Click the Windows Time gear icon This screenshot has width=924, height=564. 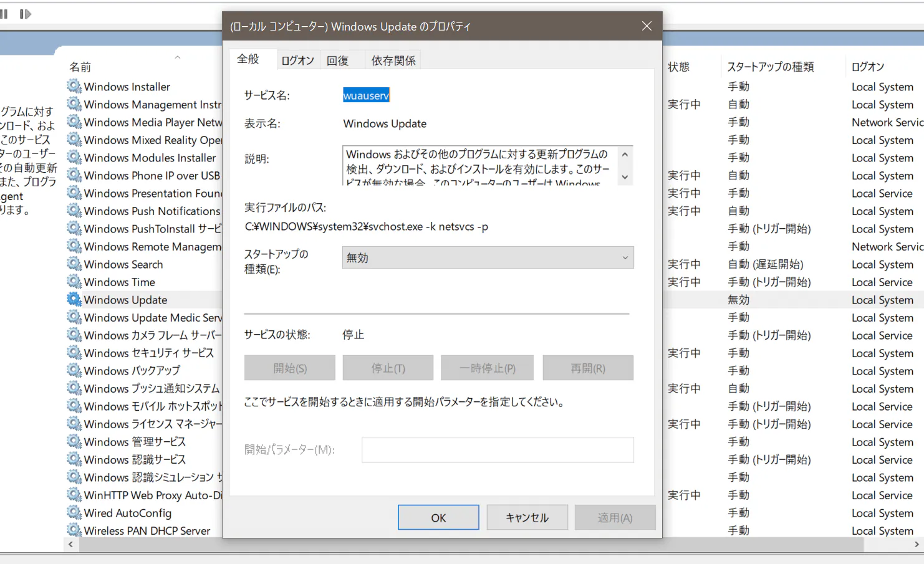coord(74,282)
